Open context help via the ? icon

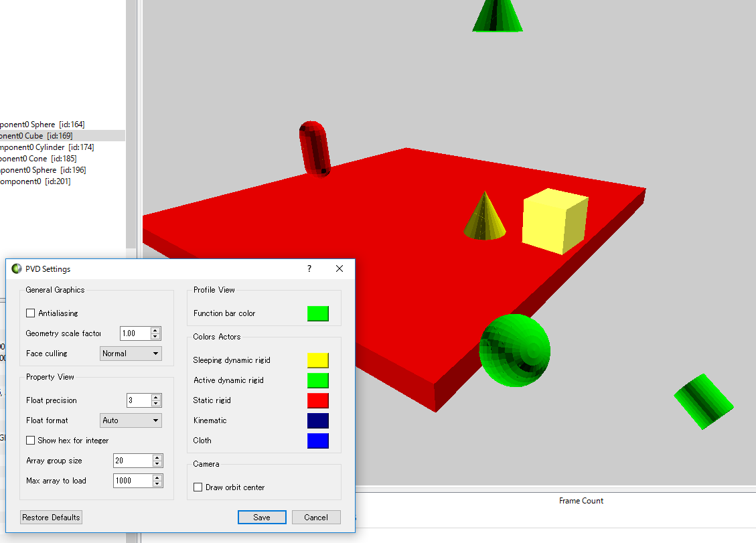309,268
